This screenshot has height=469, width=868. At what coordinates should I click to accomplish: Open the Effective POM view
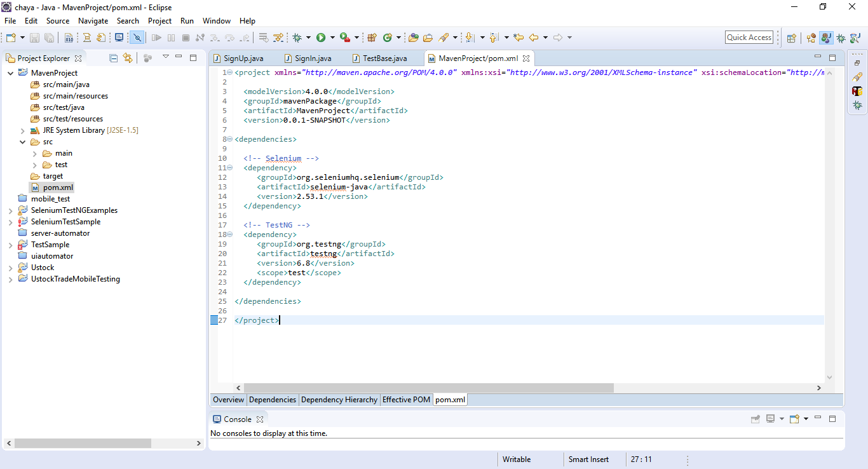pos(406,399)
